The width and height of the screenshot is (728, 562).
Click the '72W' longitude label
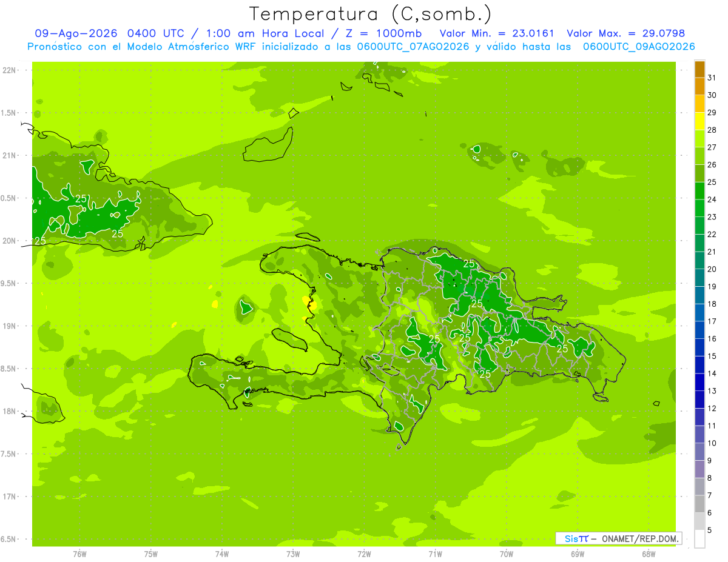tap(364, 554)
